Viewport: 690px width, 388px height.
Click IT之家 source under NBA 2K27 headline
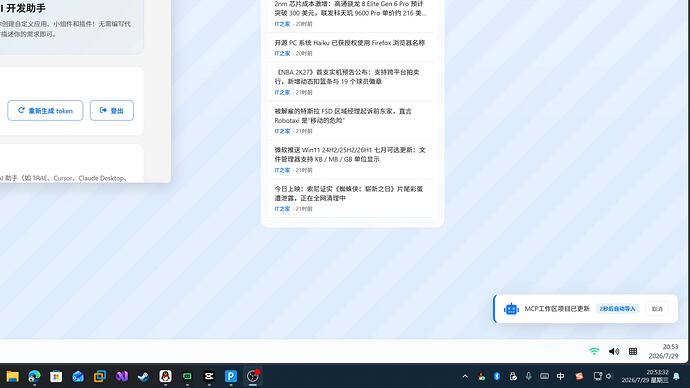pyautogui.click(x=282, y=92)
